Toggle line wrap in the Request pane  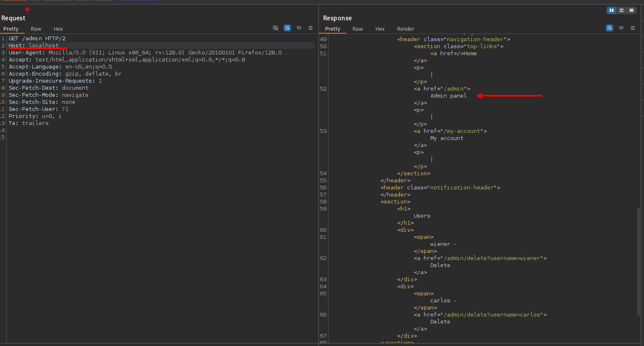tap(287, 28)
